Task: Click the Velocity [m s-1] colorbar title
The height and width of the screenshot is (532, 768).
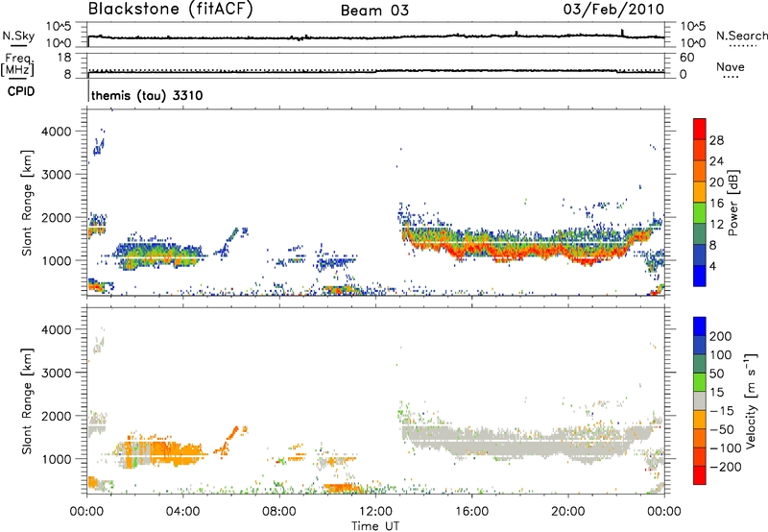Action: tap(751, 400)
